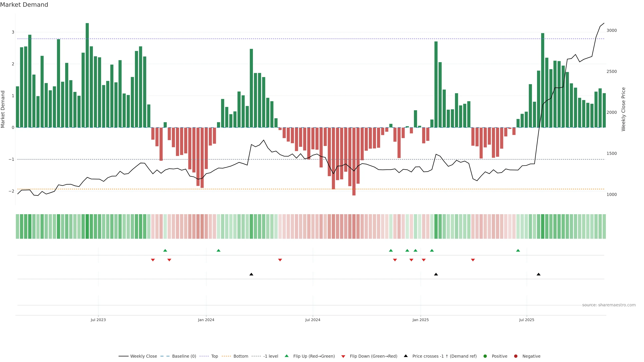The height and width of the screenshot is (362, 644).
Task: Click the green Positive legend dot
Action: (x=485, y=356)
